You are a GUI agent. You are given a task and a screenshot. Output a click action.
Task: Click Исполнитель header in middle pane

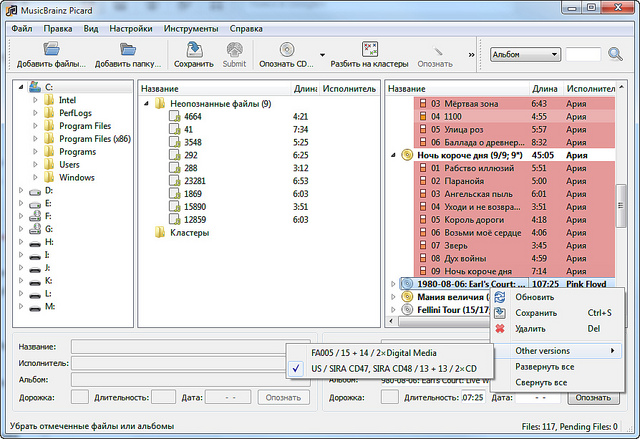[x=349, y=89]
